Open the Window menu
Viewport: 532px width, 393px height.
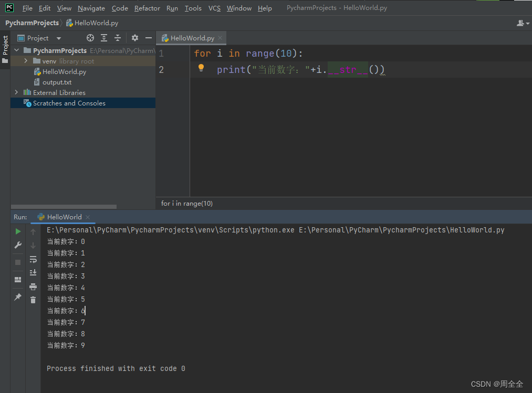coord(239,8)
